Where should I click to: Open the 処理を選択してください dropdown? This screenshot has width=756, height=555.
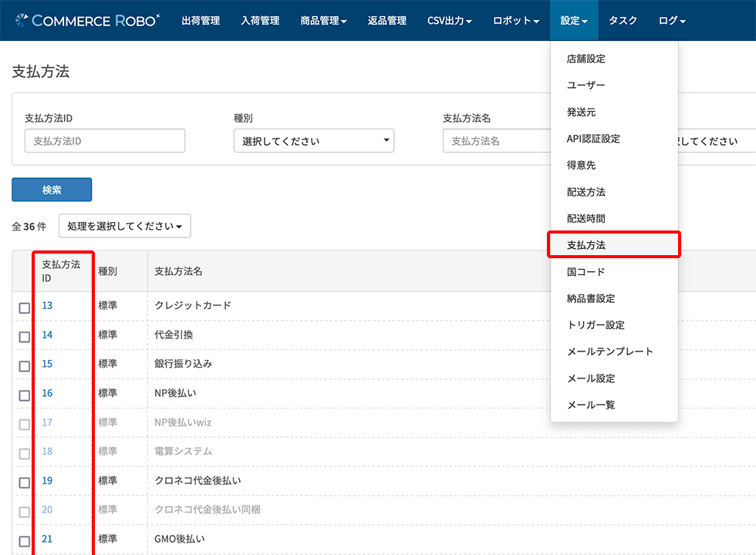point(125,226)
